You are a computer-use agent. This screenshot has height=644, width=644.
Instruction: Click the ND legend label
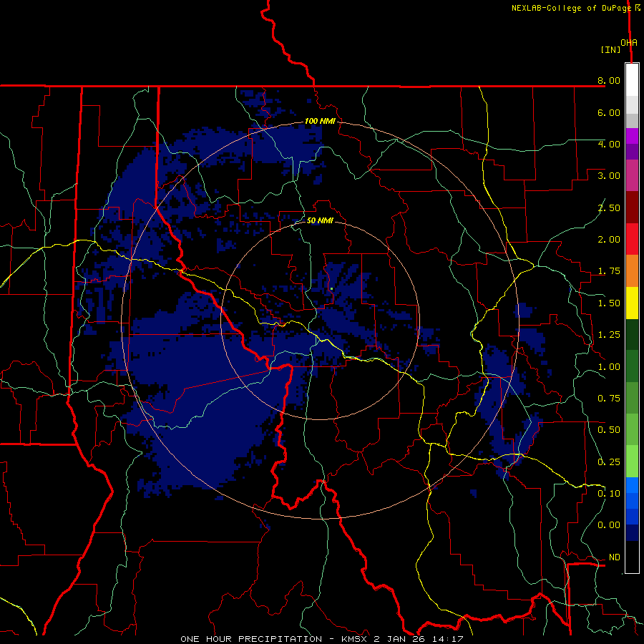615,557
